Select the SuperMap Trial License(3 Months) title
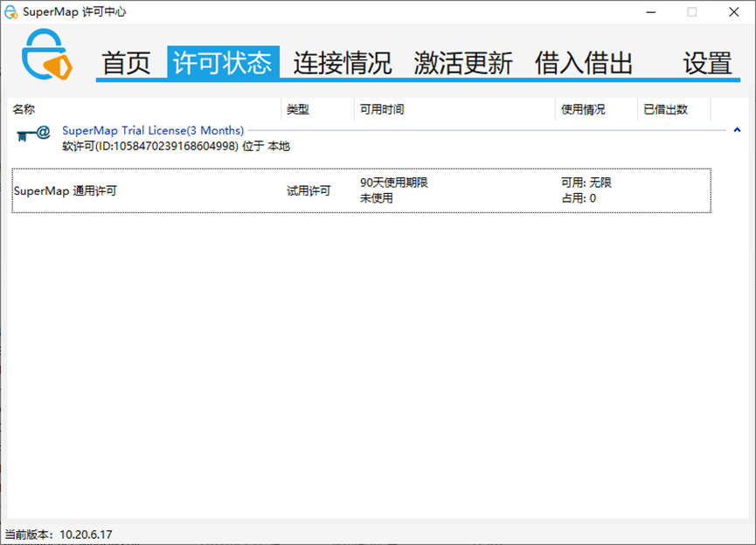This screenshot has width=756, height=545. [x=153, y=131]
